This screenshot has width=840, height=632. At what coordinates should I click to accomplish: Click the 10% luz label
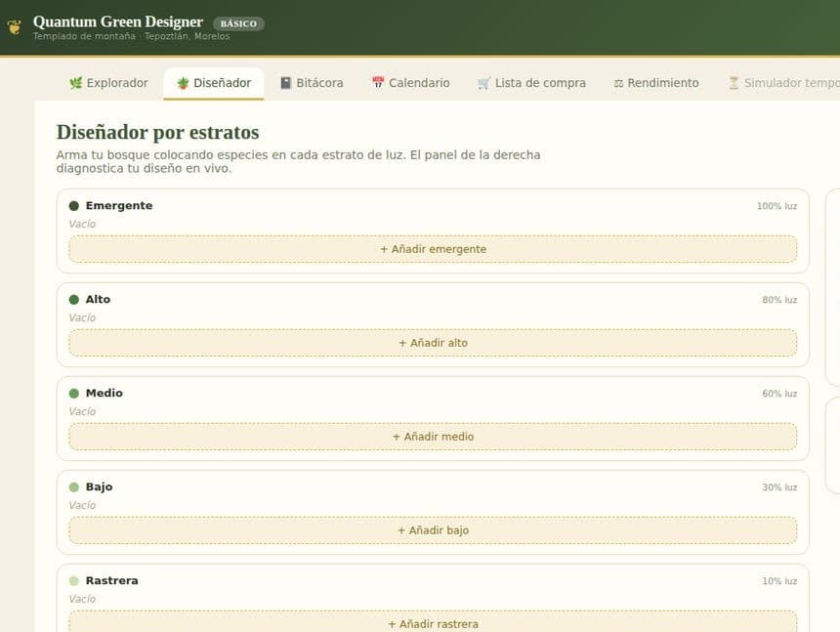[x=779, y=581]
